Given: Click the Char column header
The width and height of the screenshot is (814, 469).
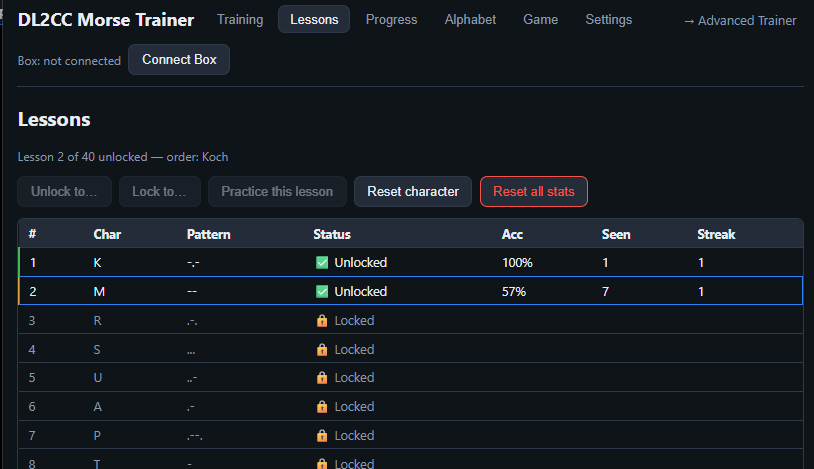Looking at the screenshot, I should 107,235.
